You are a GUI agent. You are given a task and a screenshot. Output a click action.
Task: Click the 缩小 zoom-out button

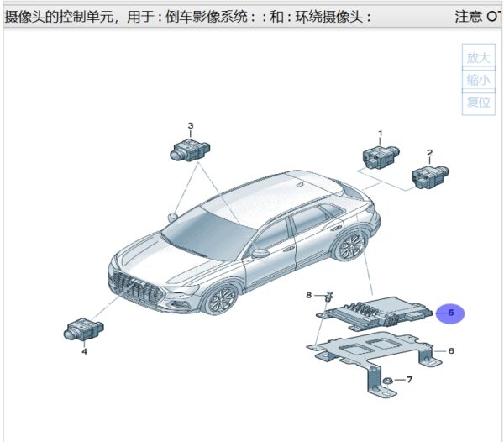tap(477, 81)
